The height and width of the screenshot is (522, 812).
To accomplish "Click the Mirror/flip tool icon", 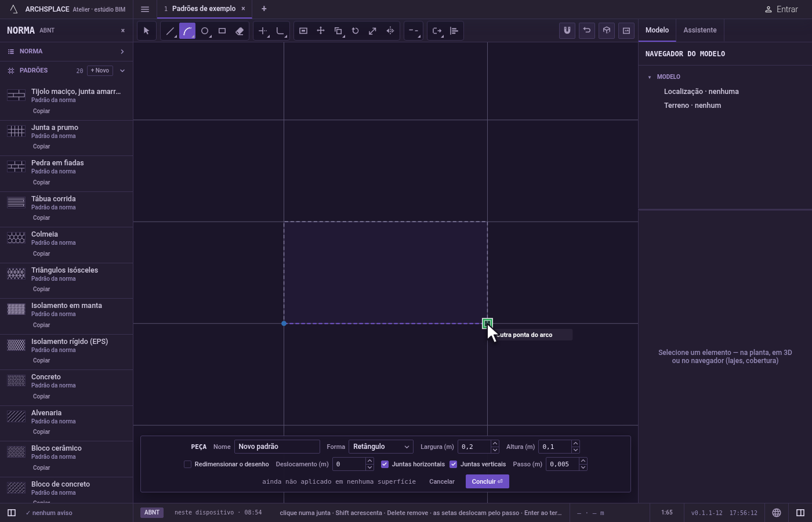I will coord(390,31).
